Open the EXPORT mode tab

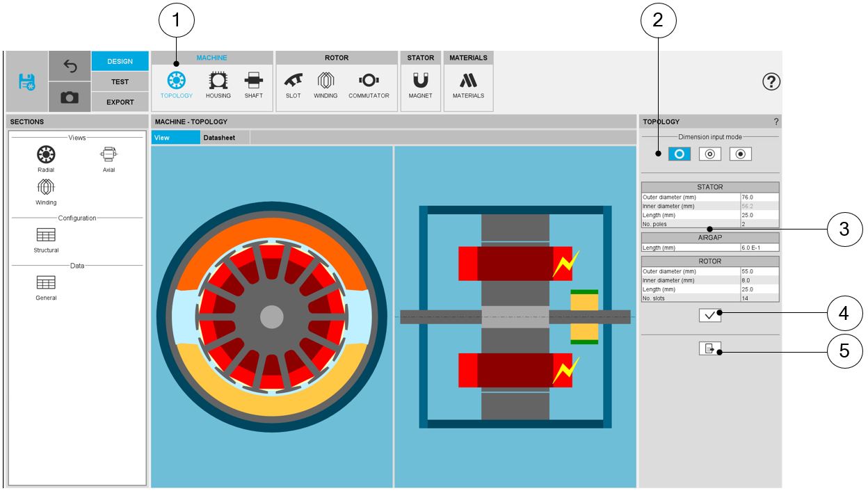click(x=120, y=102)
